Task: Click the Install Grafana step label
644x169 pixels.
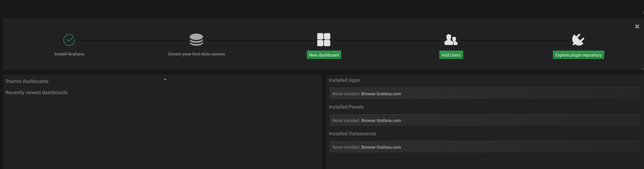Action: tap(69, 54)
